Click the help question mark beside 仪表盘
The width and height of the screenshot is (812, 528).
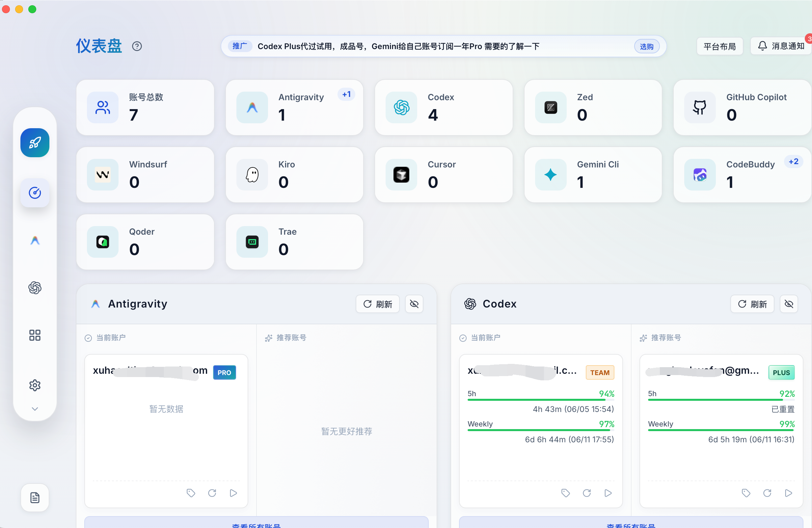137,46
